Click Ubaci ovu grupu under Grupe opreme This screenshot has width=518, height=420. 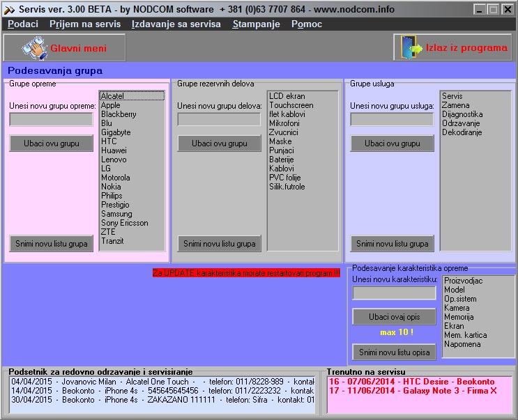[51, 143]
